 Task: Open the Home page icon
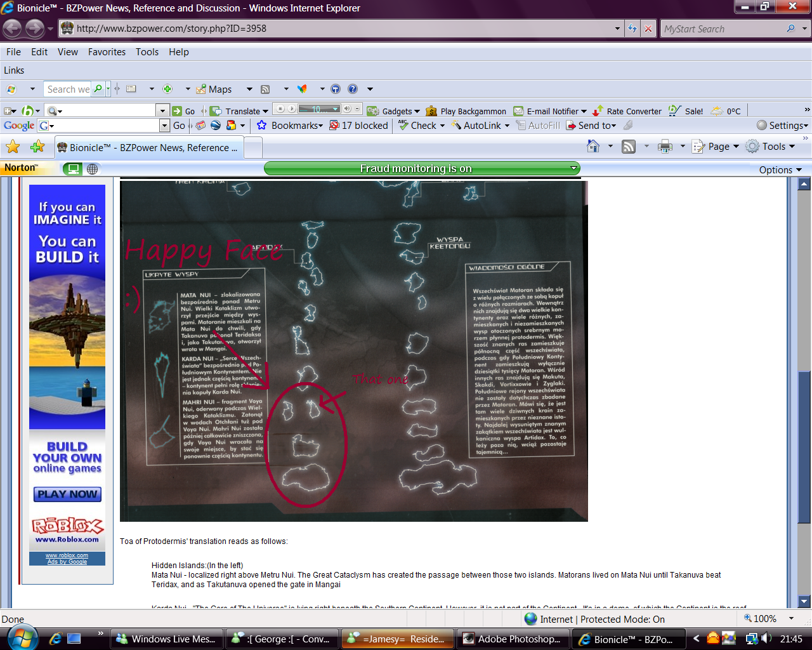tap(593, 147)
